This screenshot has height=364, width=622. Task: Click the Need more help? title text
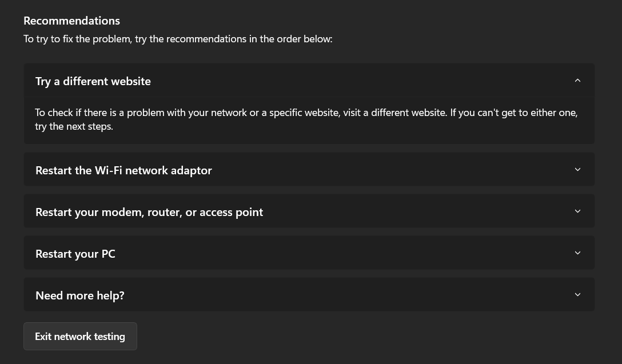click(x=79, y=295)
